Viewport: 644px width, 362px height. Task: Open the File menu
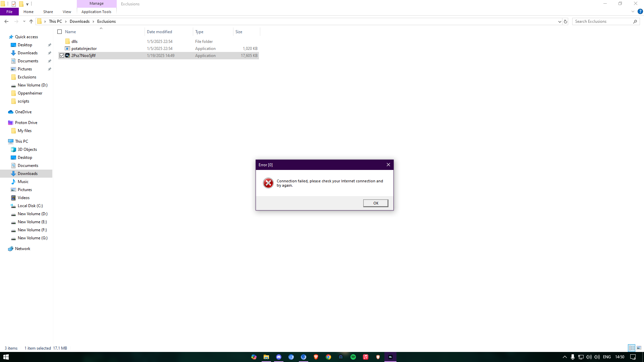(x=9, y=12)
